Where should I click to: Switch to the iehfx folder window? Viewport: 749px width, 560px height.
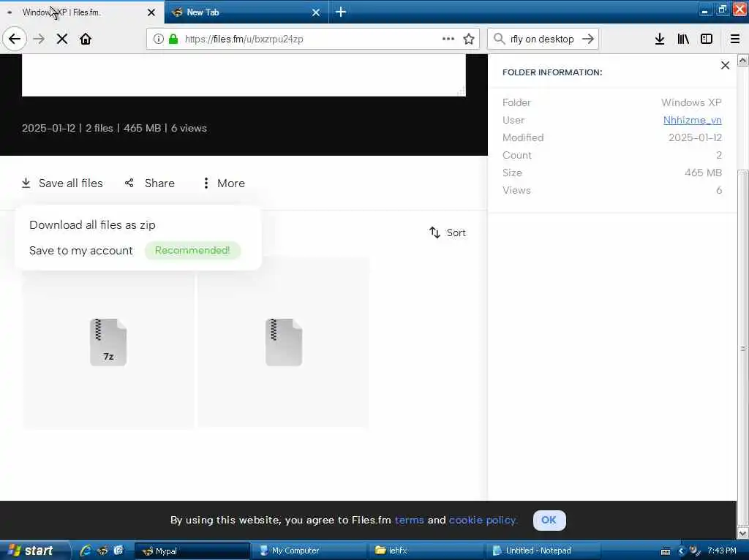[x=425, y=551]
